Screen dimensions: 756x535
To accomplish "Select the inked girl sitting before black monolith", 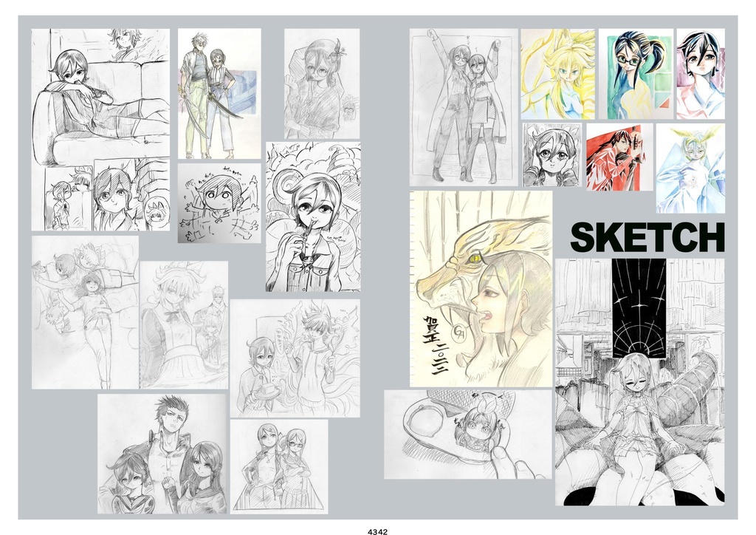I will pyautogui.click(x=640, y=382).
